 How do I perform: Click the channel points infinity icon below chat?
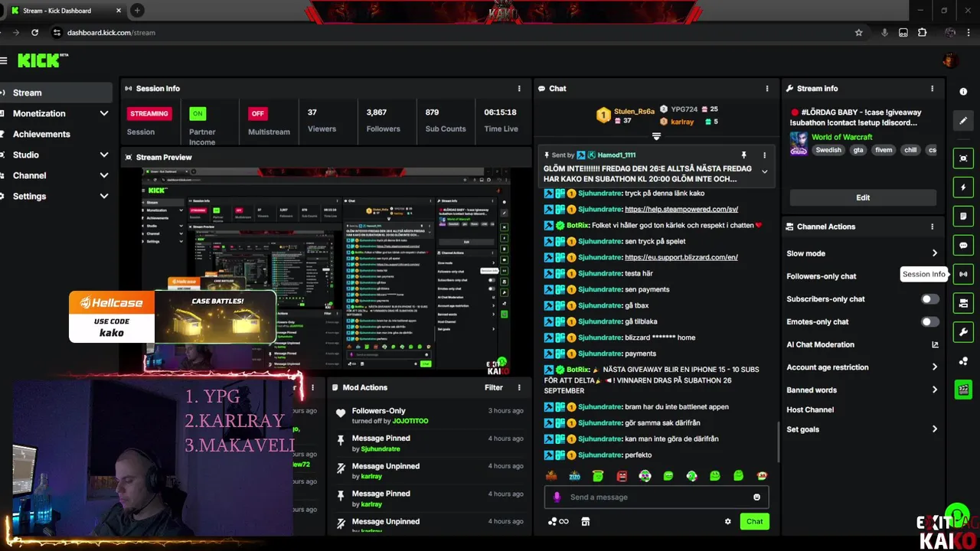(558, 522)
